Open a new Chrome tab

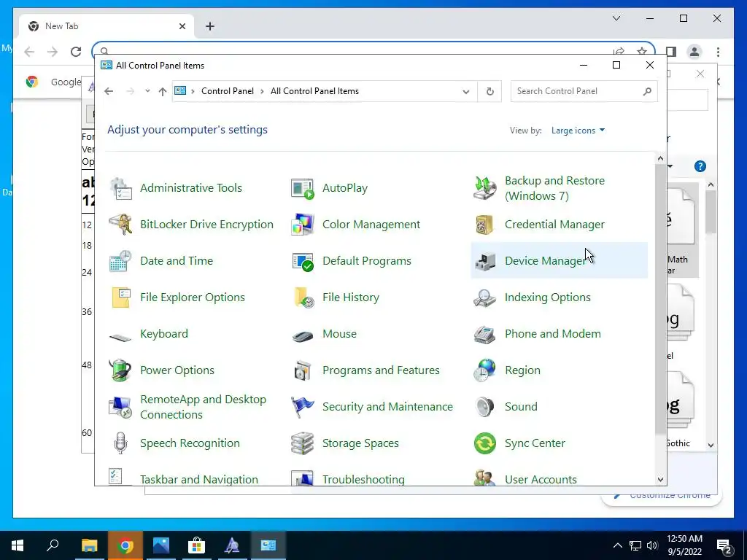click(x=210, y=26)
